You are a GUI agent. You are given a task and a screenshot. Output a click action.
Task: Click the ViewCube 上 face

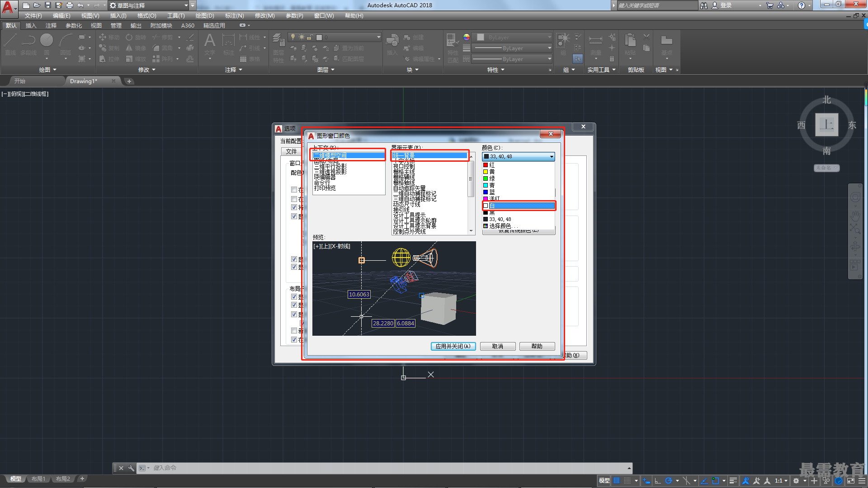point(826,125)
